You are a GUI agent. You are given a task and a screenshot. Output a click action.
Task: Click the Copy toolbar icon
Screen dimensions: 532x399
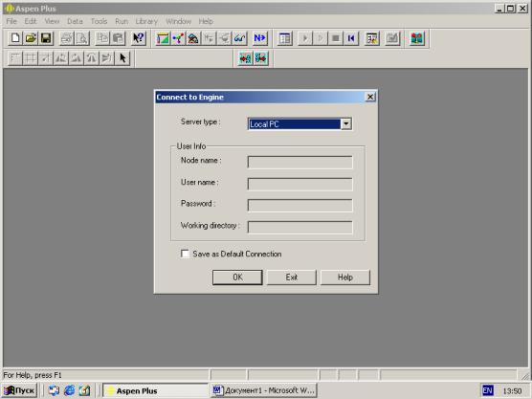point(102,38)
